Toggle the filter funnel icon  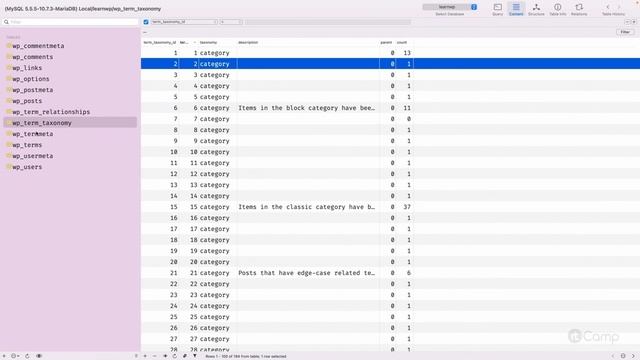click(195, 356)
